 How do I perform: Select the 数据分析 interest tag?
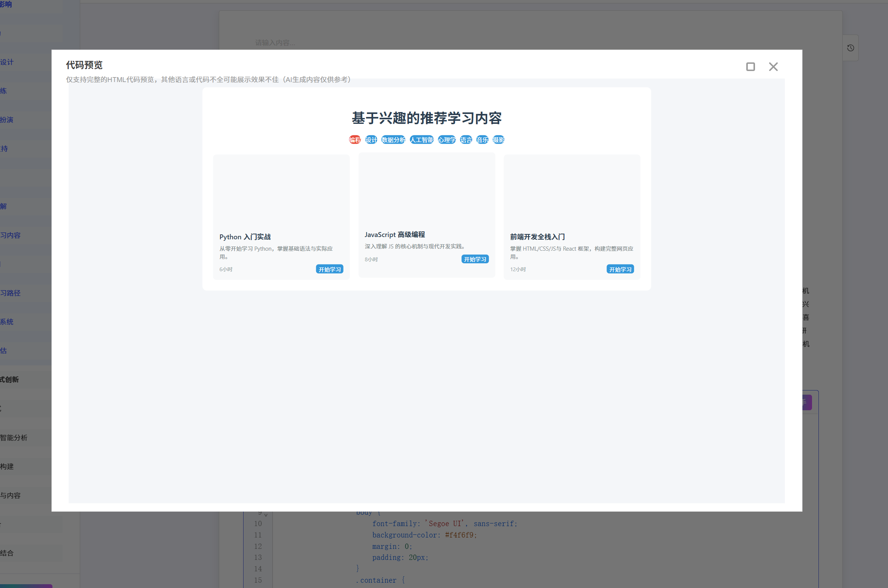coord(393,140)
